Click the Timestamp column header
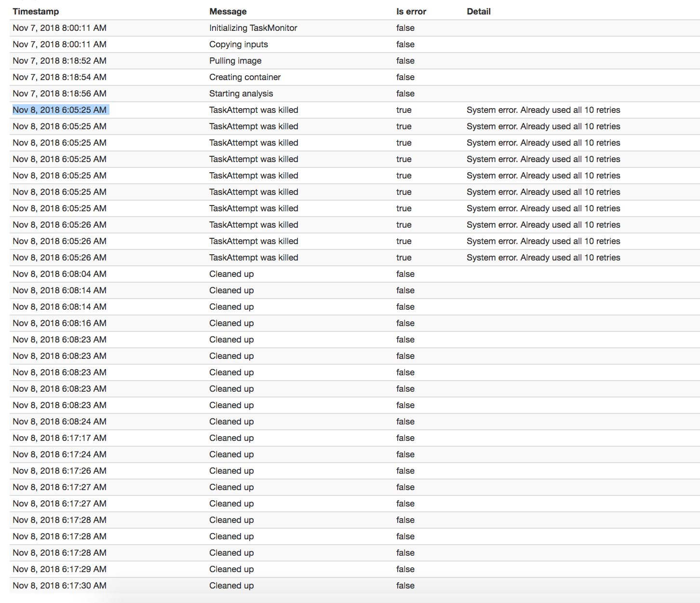This screenshot has width=700, height=603. coord(36,11)
